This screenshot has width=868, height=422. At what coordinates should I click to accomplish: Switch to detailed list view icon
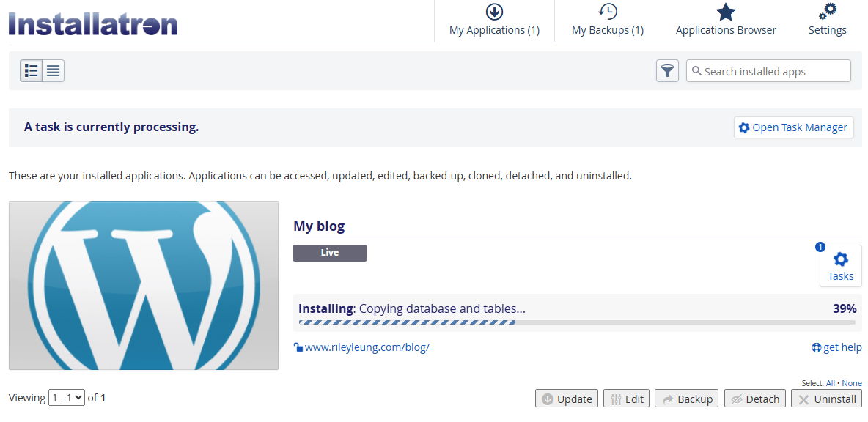pos(31,71)
